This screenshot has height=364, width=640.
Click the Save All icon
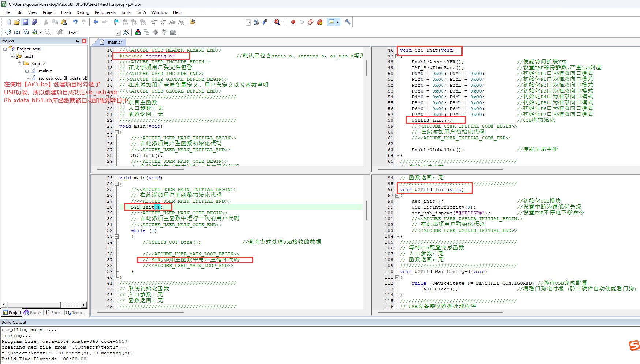point(34,22)
